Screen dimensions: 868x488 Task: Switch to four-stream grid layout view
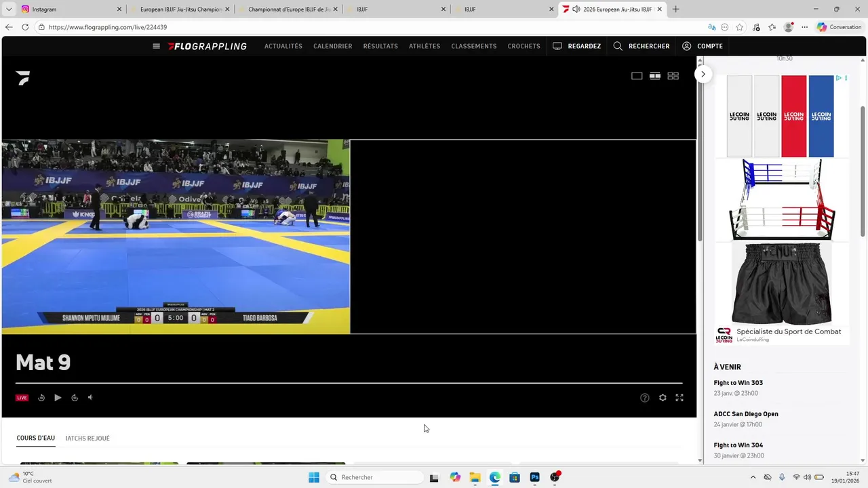673,76
